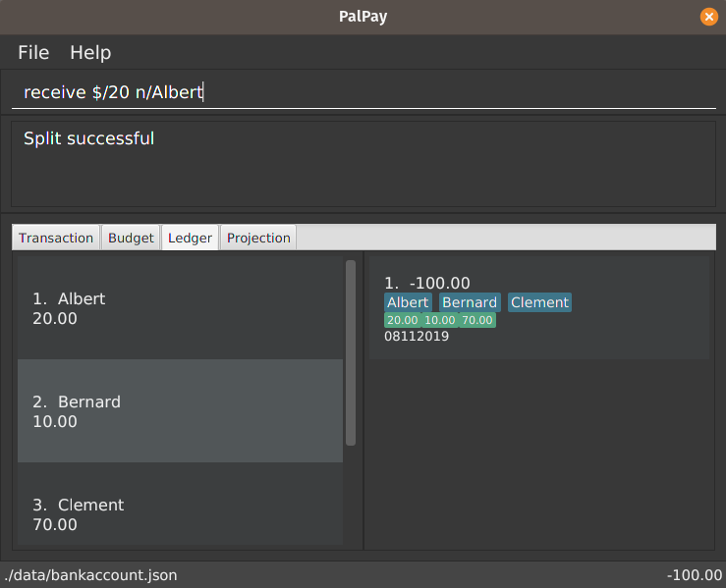This screenshot has height=588, width=726.
Task: Open the Projection tab
Action: tap(258, 238)
